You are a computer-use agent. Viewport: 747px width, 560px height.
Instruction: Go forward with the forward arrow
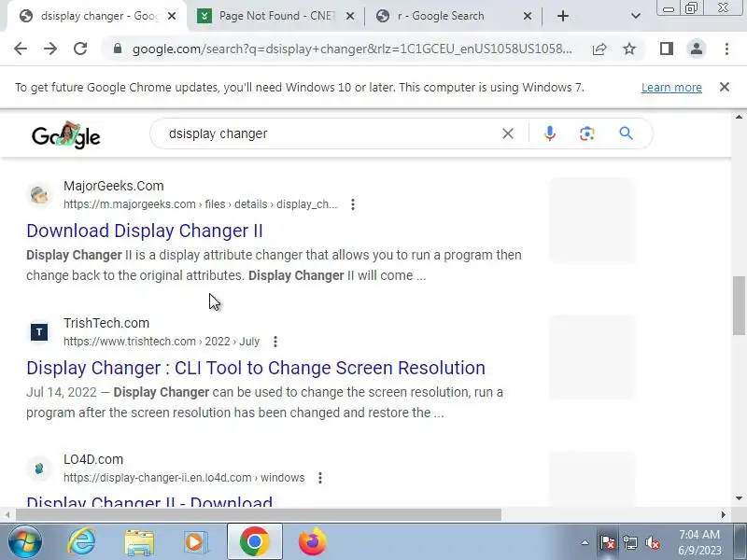[x=50, y=49]
